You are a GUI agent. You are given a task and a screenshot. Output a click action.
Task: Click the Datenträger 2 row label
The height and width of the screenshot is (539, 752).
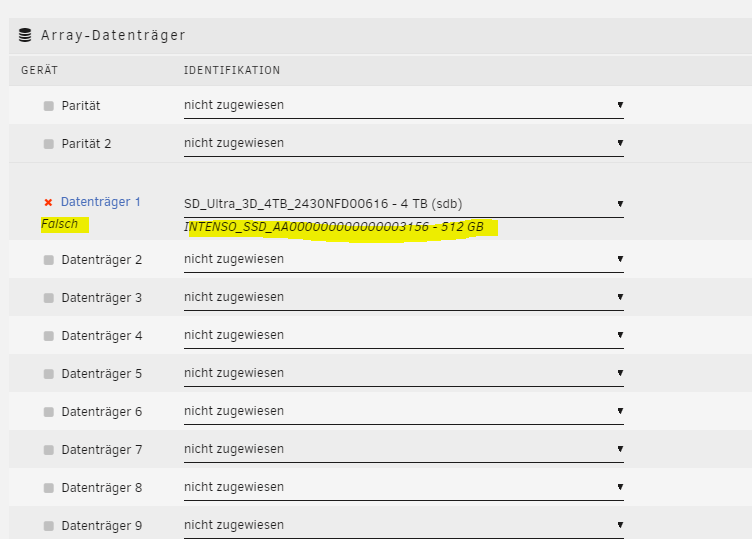102,260
